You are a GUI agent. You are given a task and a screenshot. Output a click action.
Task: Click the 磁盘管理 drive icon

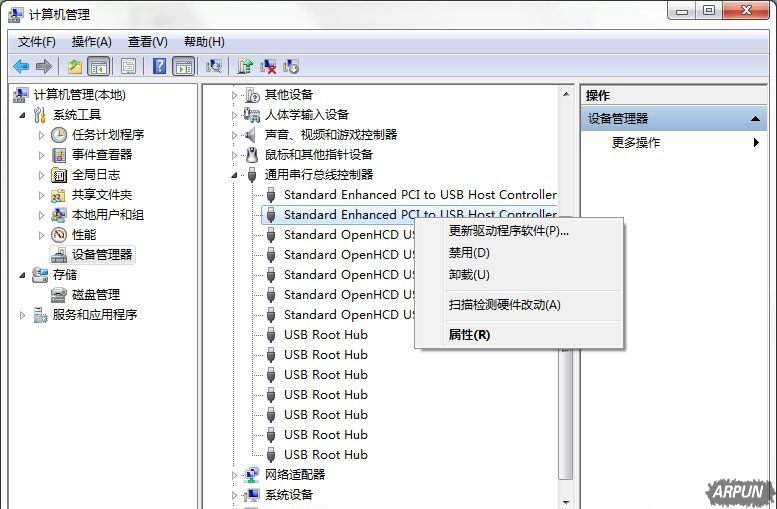pyautogui.click(x=59, y=295)
